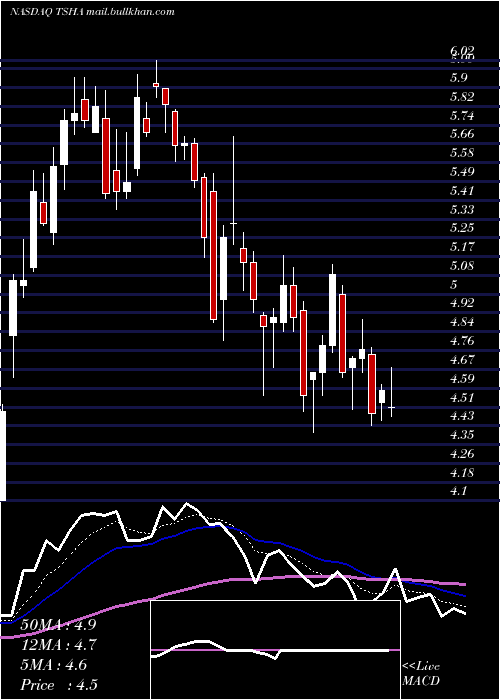Click the 5.08 price axis label
Viewport: 500px width, 700px height.
462,266
